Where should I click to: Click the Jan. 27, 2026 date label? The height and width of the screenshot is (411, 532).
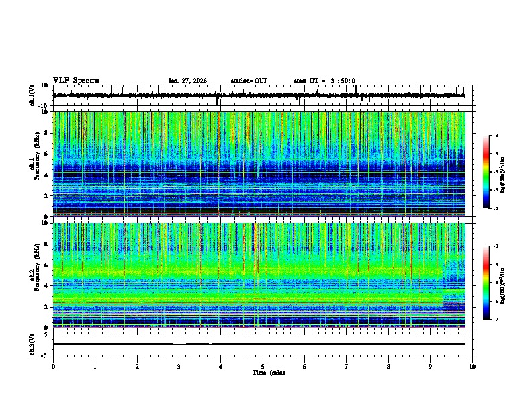pos(187,81)
